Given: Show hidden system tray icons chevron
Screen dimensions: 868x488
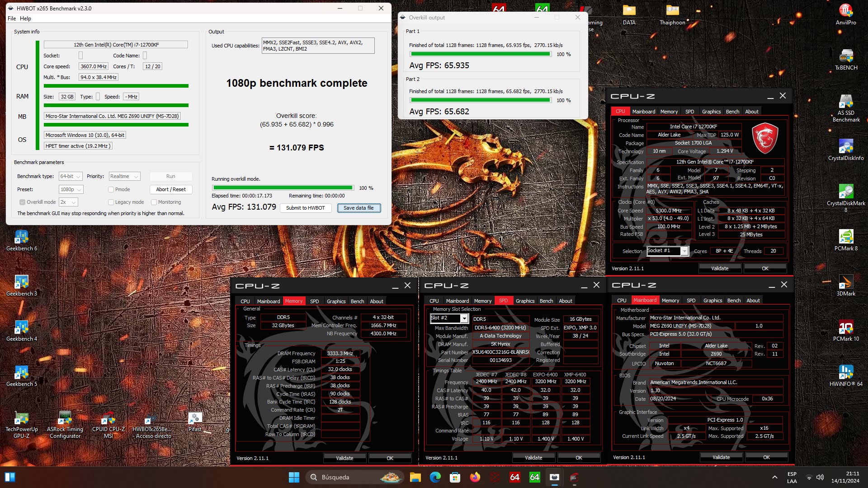Looking at the screenshot, I should point(774,477).
